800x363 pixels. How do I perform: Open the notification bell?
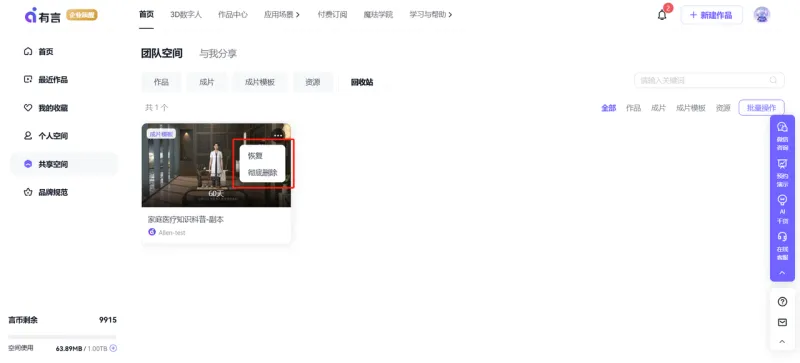(662, 15)
